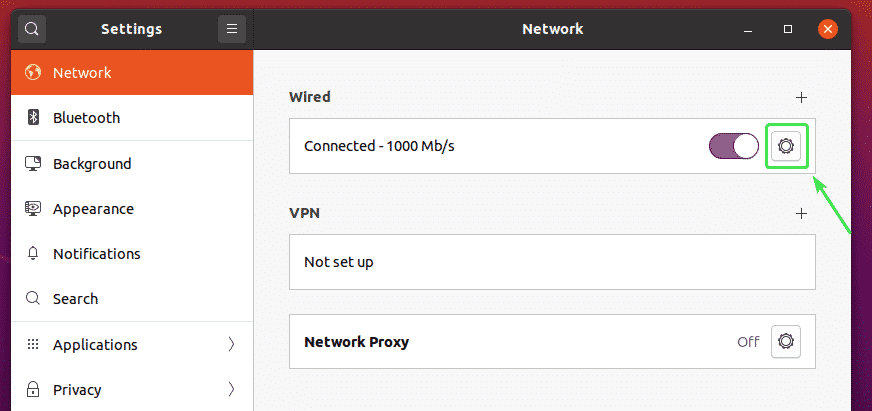Click the VPN 'Not set up' row
Screen dimensions: 872x411
pyautogui.click(x=551, y=262)
